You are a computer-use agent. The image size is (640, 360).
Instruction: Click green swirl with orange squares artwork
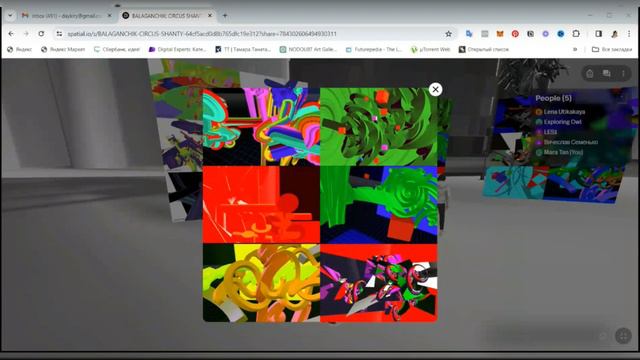[x=379, y=127]
